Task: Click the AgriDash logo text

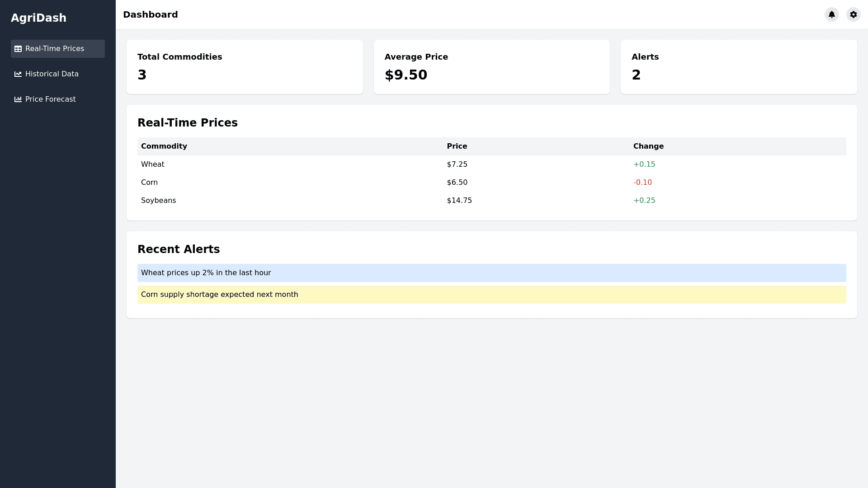Action: [39, 18]
